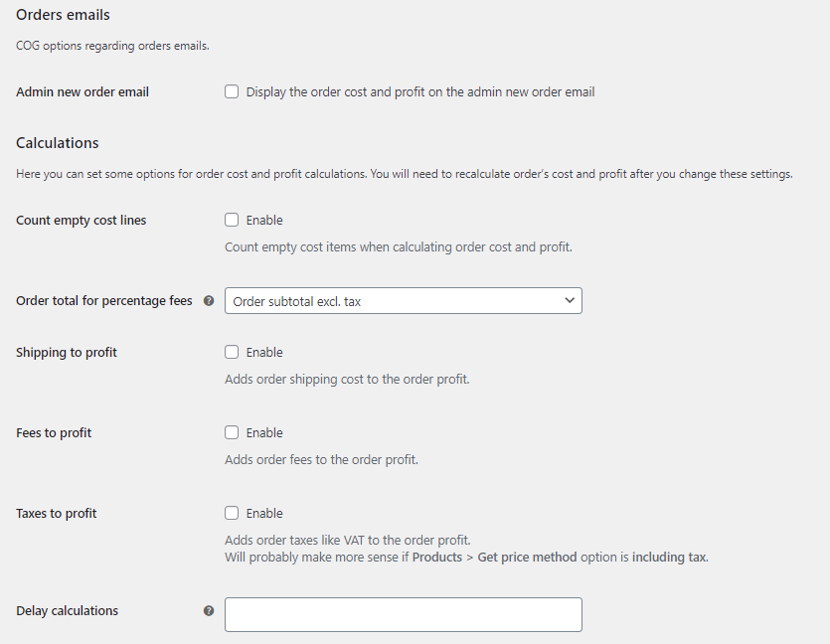Click 'Adds order shipping cost' description text
The image size is (830, 644).
[347, 380]
